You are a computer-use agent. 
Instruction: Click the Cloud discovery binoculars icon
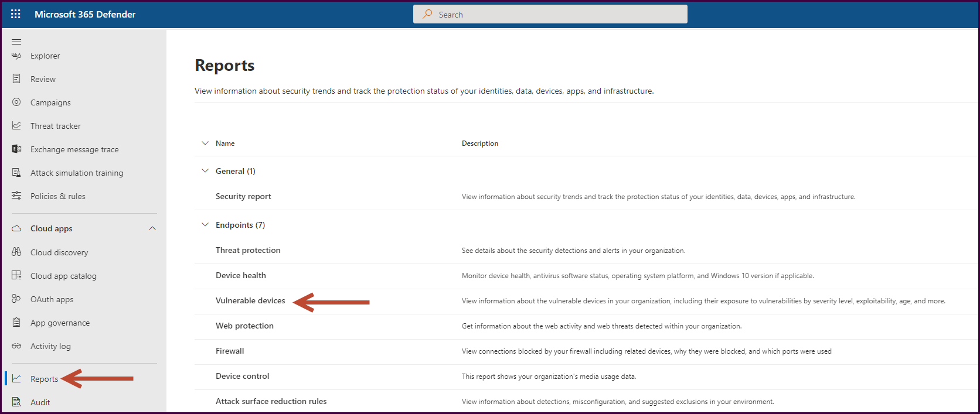[16, 252]
